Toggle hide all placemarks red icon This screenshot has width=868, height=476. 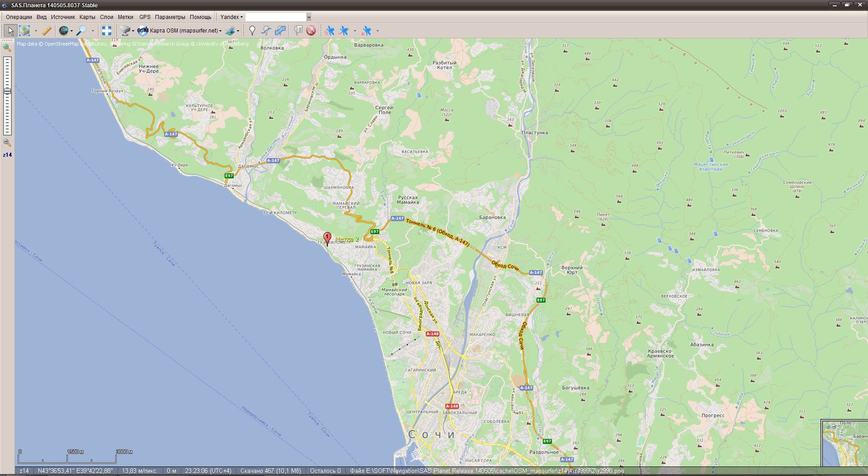coord(311,31)
